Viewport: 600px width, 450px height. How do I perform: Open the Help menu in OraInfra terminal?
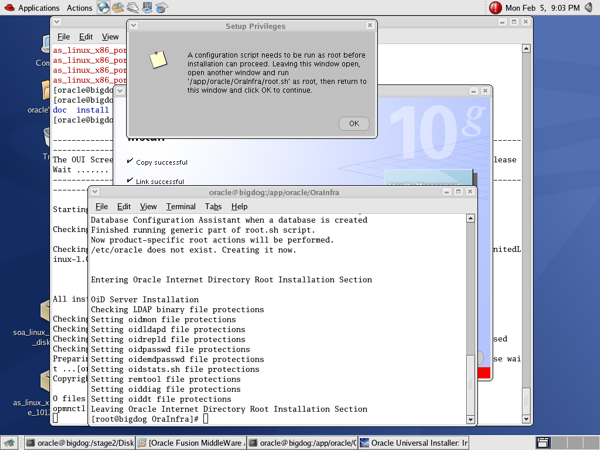point(239,207)
